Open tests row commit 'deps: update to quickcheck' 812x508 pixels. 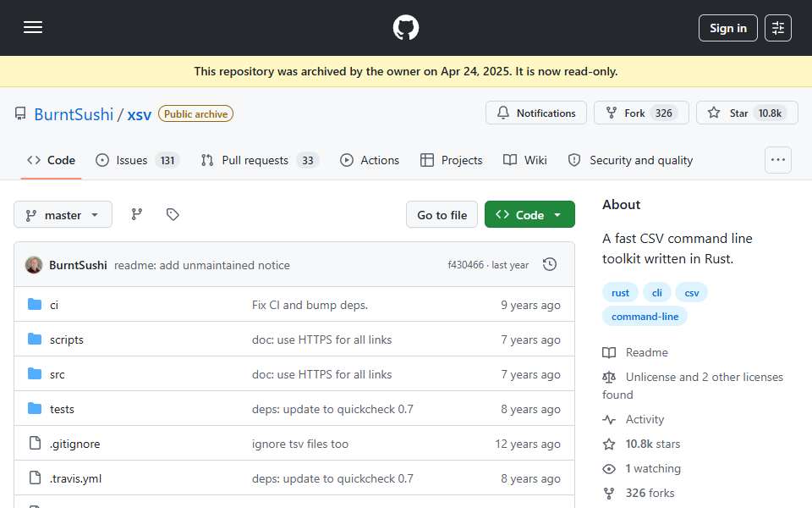332,409
